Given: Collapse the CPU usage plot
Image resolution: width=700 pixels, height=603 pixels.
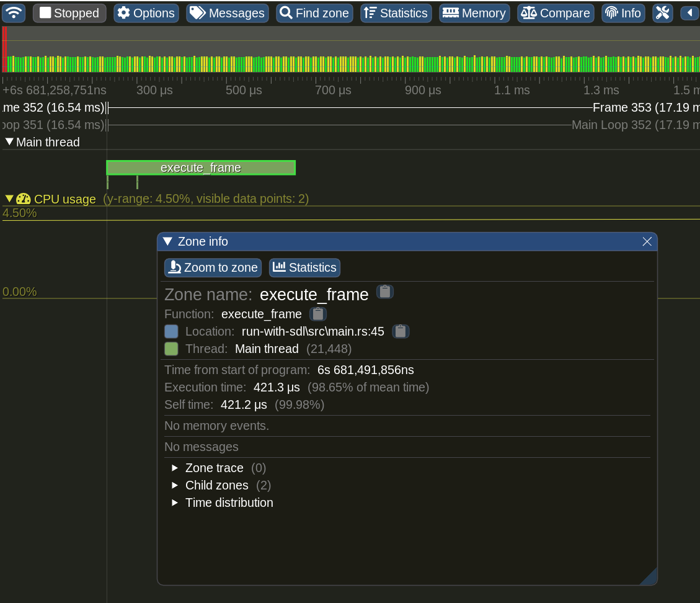Looking at the screenshot, I should coord(9,199).
